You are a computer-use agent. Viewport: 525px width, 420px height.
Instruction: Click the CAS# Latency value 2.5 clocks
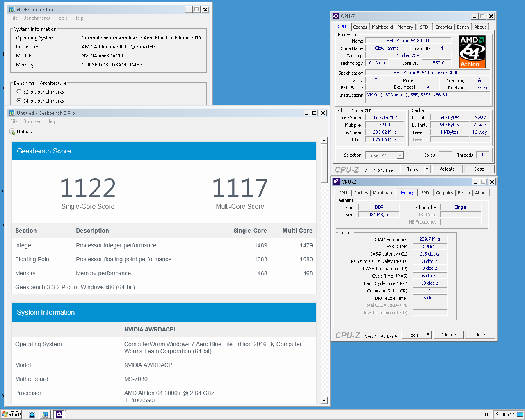[430, 254]
